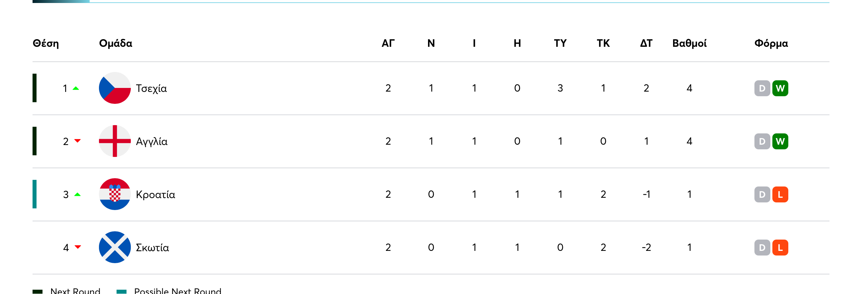This screenshot has width=868, height=294.
Task: Select the Σκωτία team name
Action: (152, 248)
